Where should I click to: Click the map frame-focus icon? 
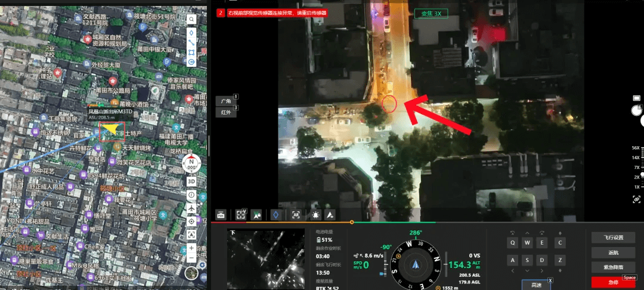coord(191,235)
